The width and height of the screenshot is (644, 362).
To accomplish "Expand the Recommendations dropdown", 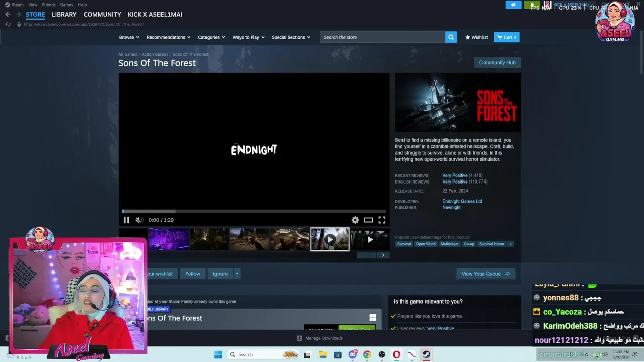I will (169, 37).
